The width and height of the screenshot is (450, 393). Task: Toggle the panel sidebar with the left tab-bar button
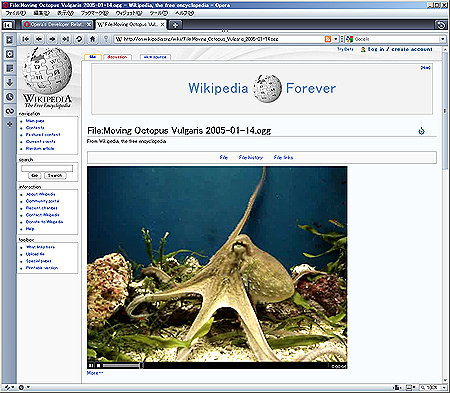pyautogui.click(x=7, y=25)
